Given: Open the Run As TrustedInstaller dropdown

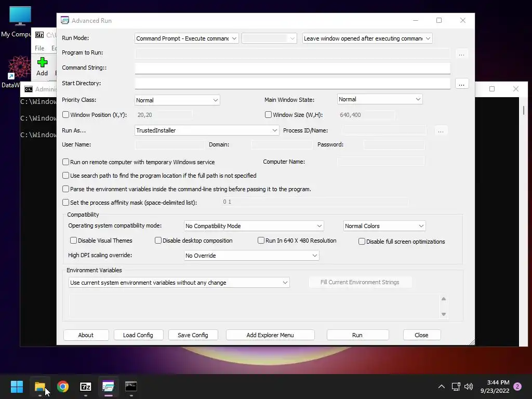Looking at the screenshot, I should click(207, 130).
